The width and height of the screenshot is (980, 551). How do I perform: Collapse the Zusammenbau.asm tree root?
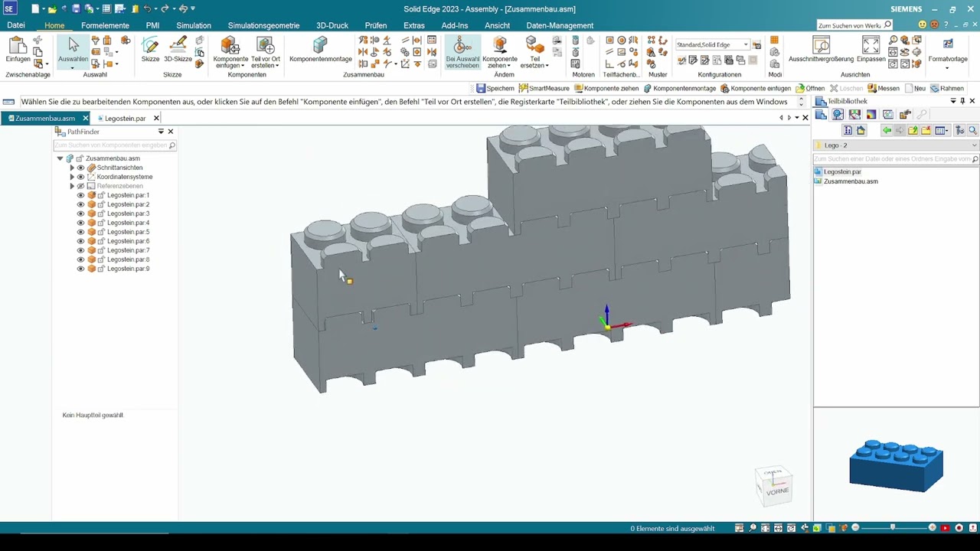pyautogui.click(x=60, y=158)
